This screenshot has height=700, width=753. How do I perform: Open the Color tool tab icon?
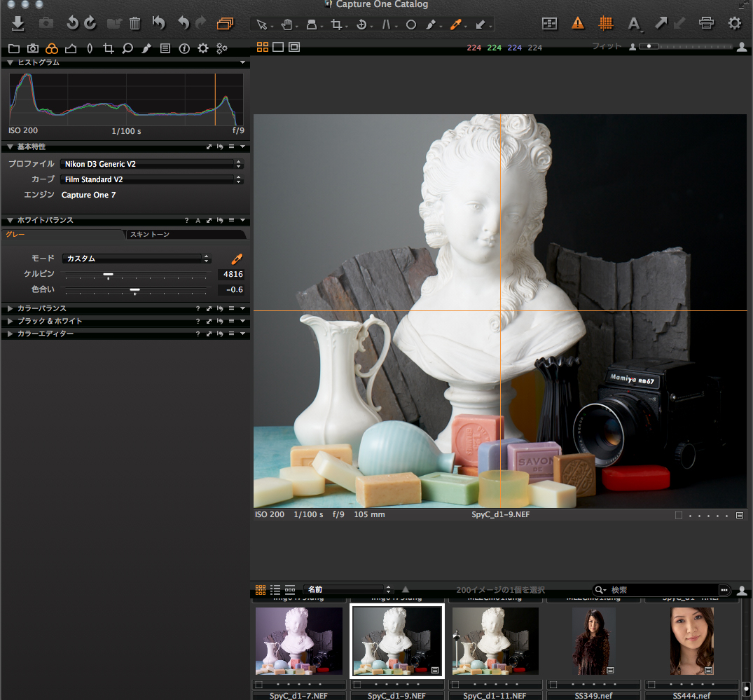point(51,48)
